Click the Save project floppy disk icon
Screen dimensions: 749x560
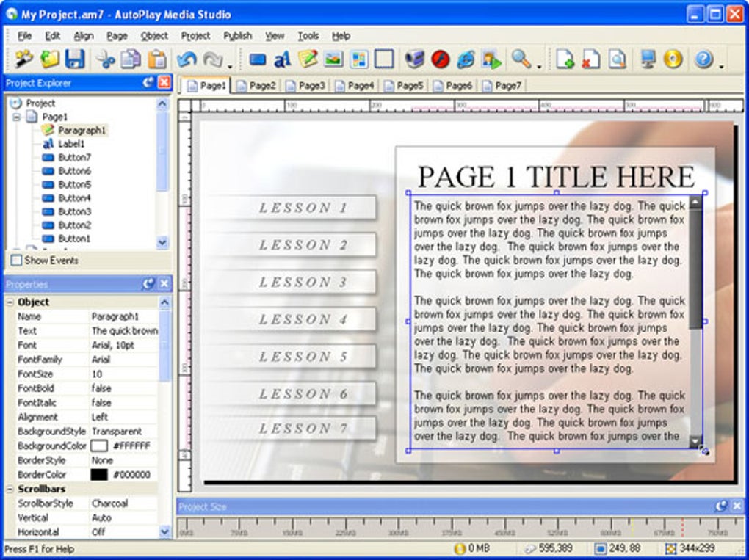point(75,59)
